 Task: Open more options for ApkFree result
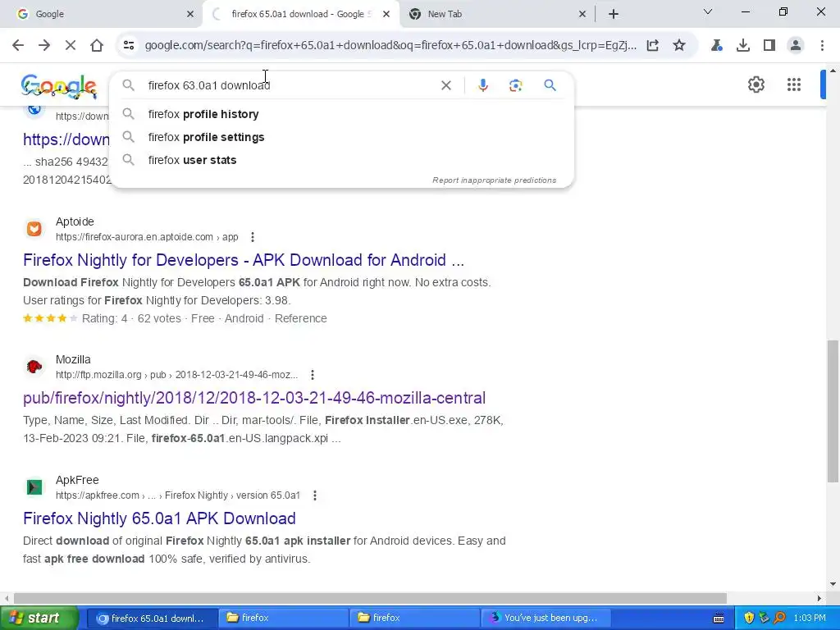coord(315,495)
